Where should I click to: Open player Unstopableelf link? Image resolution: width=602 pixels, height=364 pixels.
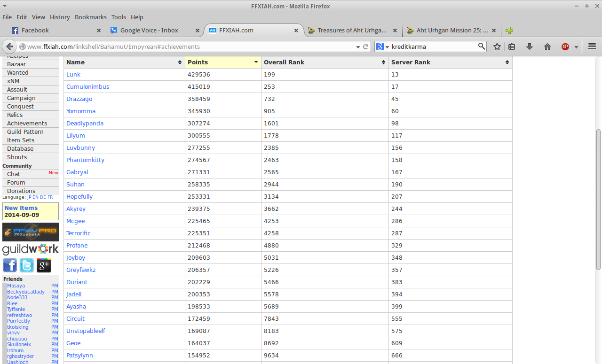click(86, 331)
